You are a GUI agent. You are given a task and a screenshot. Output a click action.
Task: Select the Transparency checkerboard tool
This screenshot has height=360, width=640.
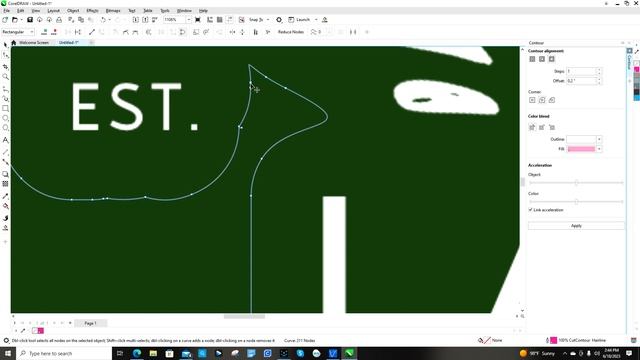pos(5,184)
